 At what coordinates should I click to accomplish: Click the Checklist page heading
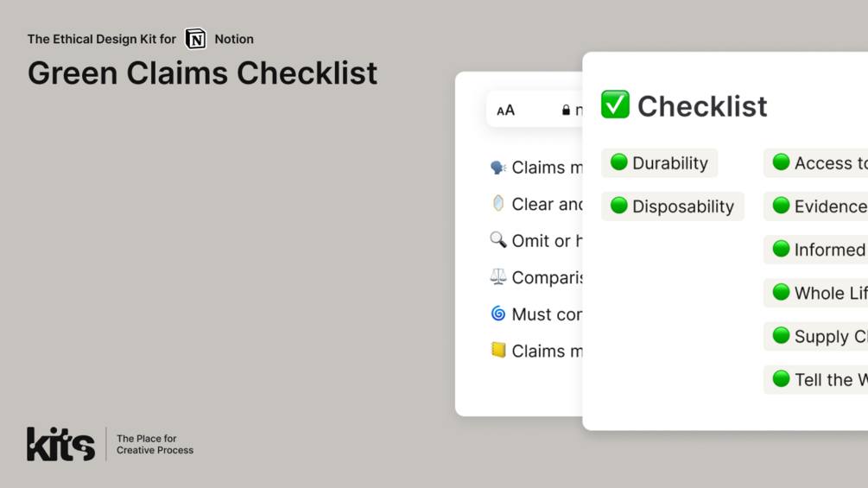tap(702, 106)
